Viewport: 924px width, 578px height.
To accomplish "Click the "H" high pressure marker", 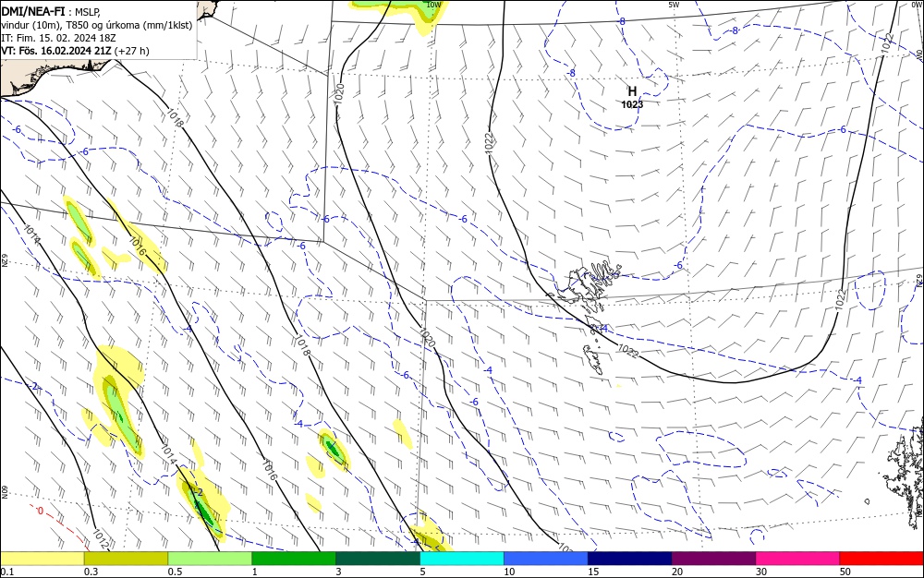I will pos(632,91).
